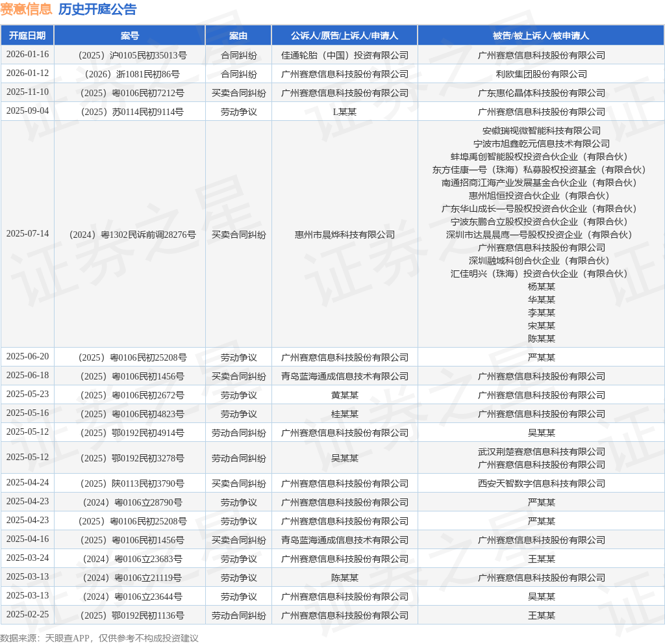Click case number 粤1302民诉前调28276号
The height and width of the screenshot is (644, 665).
coord(132,235)
